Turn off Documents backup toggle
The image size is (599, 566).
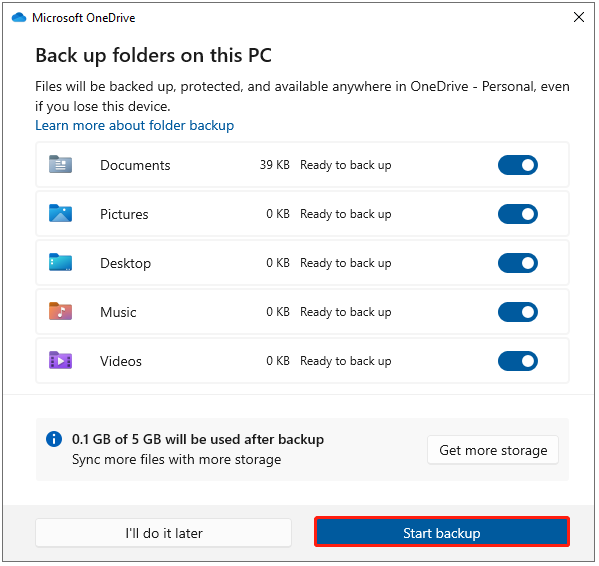(x=518, y=165)
